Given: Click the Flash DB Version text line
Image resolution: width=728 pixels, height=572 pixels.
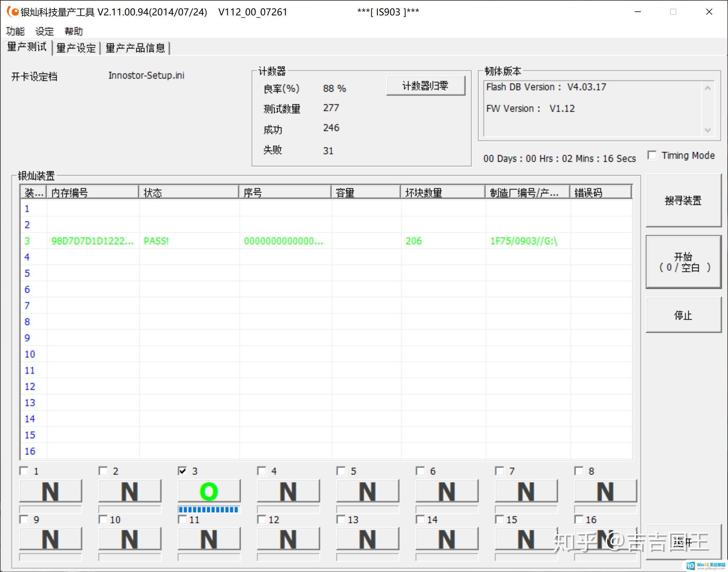Looking at the screenshot, I should tap(546, 87).
